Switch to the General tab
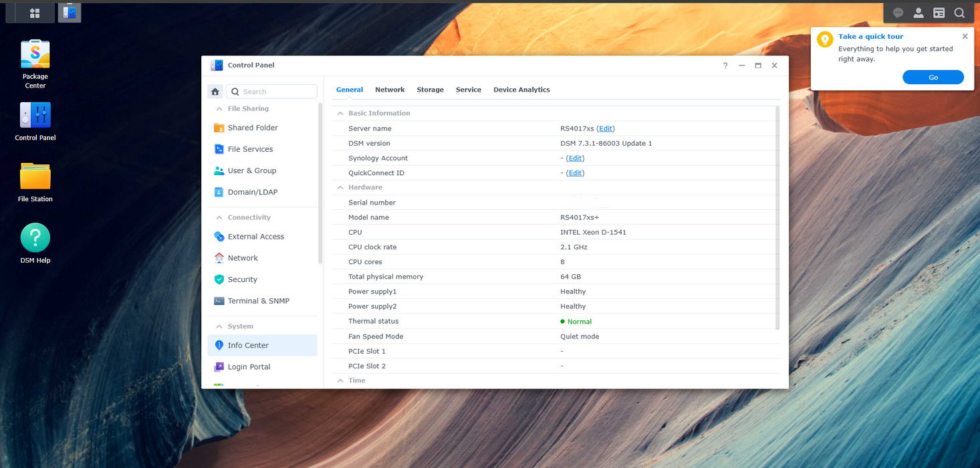 [350, 90]
